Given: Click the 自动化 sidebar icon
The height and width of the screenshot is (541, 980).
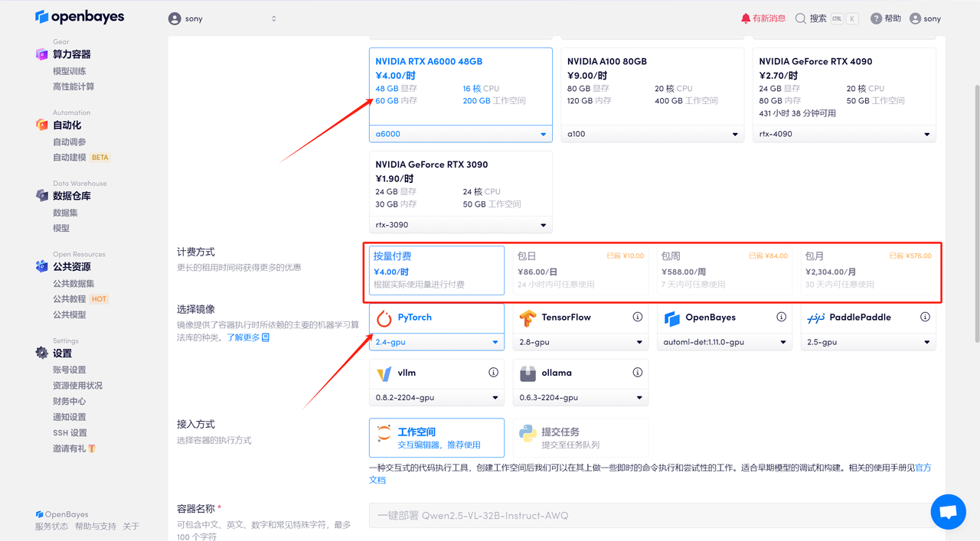Looking at the screenshot, I should click(42, 125).
